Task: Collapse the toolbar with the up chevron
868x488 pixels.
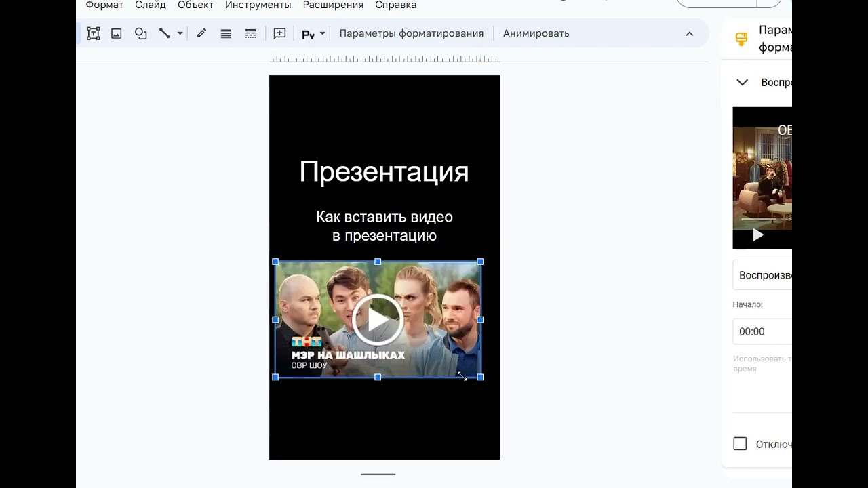Action: pyautogui.click(x=690, y=33)
